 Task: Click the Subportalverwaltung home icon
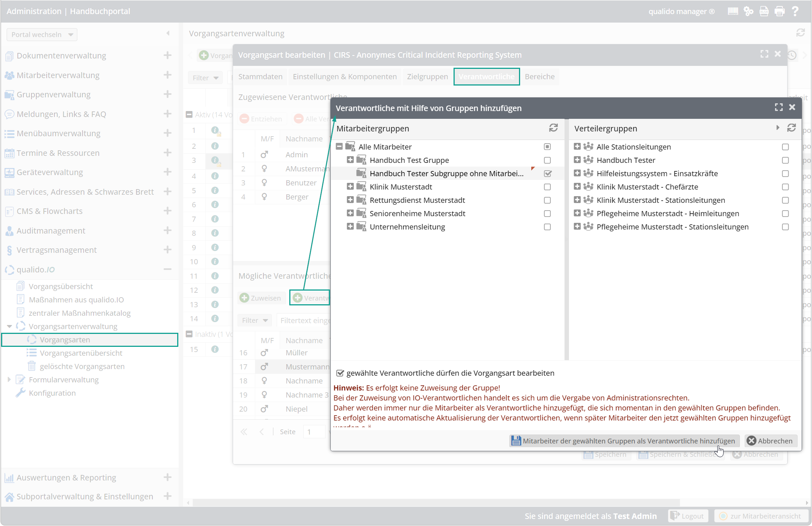click(x=9, y=497)
